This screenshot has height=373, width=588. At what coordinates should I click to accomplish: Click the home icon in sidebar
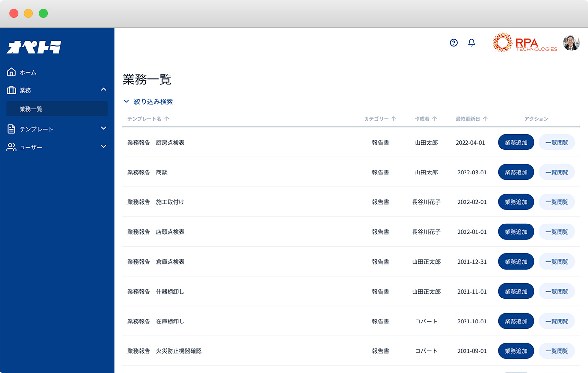[12, 73]
